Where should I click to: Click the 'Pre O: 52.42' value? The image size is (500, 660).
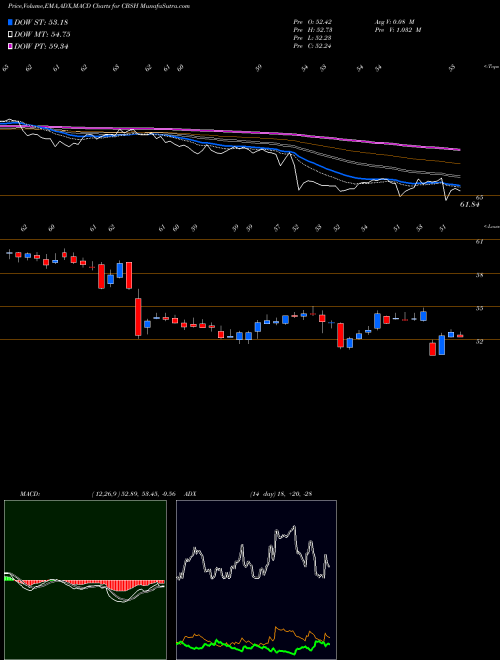[x=313, y=22]
